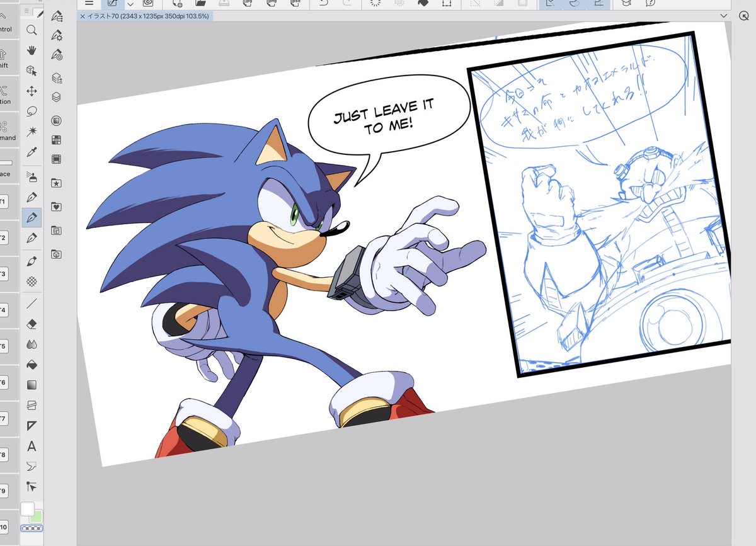Open the heart folder Material palette
The image size is (756, 546).
click(57, 207)
